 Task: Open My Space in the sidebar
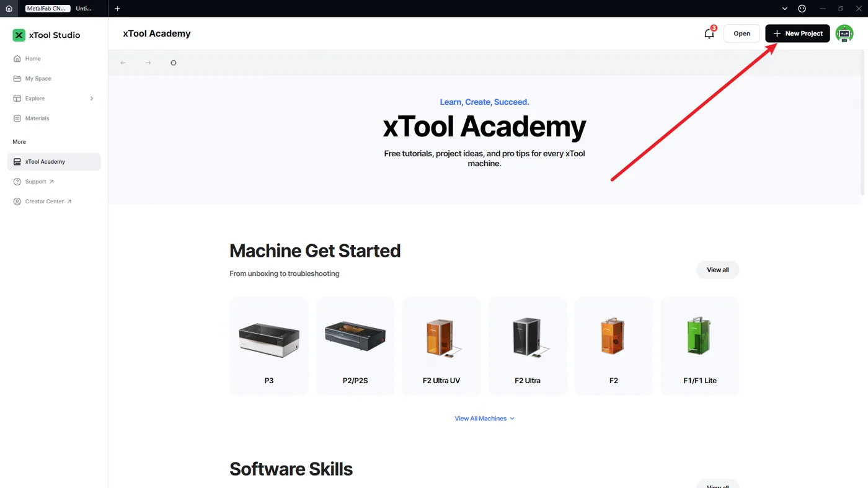pos(54,79)
